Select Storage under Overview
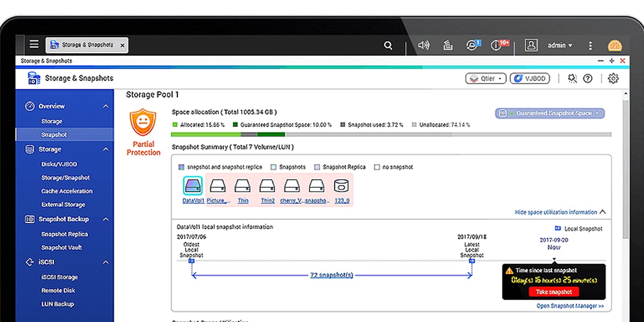This screenshot has width=644, height=322. click(x=52, y=121)
